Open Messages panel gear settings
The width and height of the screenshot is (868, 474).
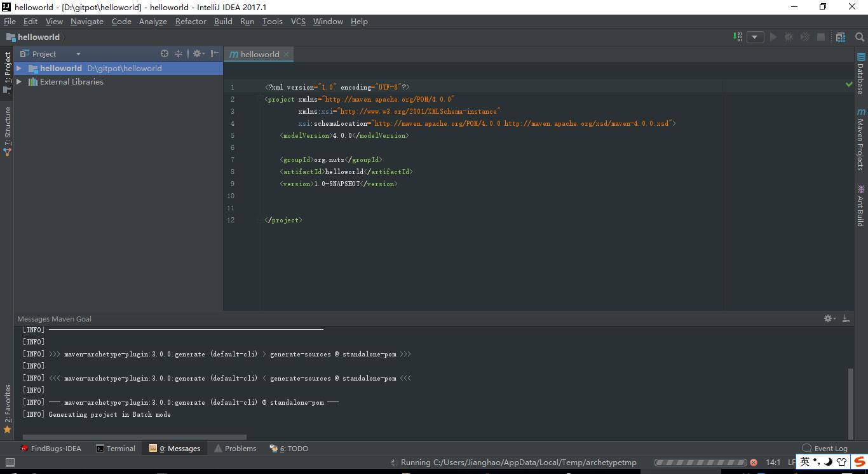[829, 318]
